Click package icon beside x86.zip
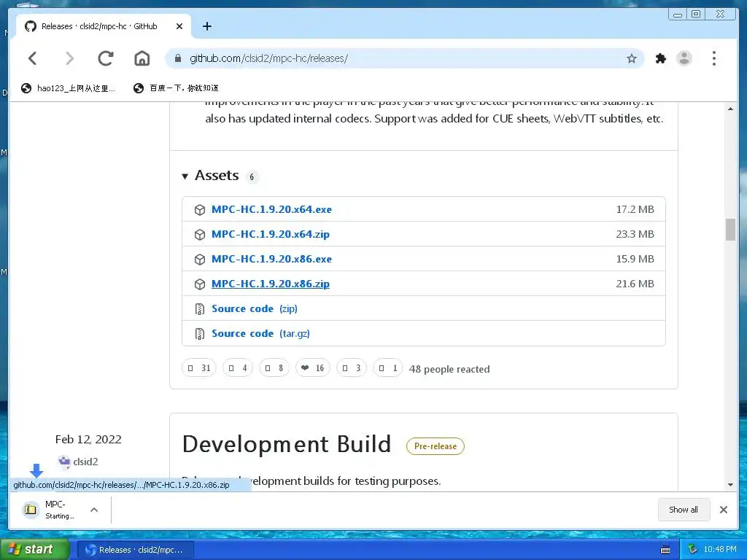Screen dimensions: 747x560 [x=200, y=284]
